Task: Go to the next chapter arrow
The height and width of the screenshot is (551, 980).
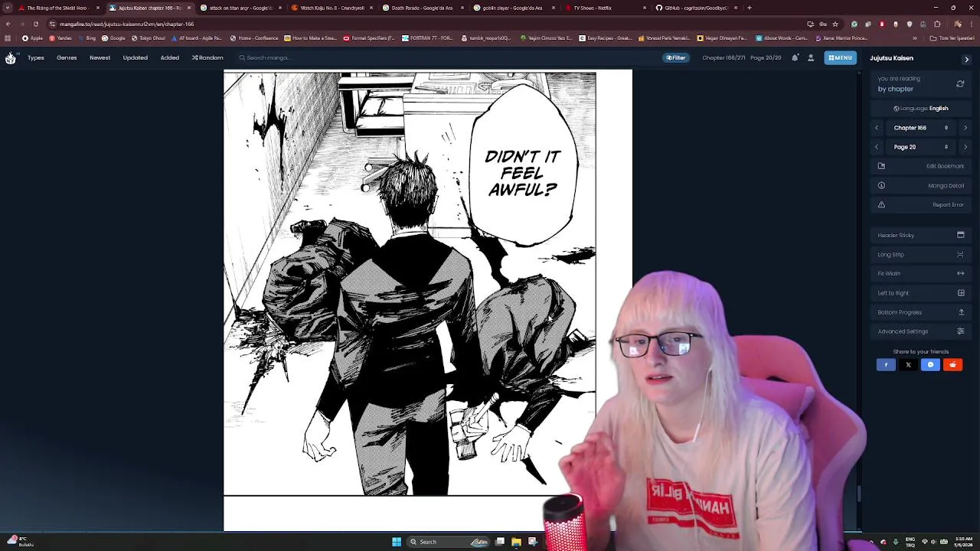Action: pyautogui.click(x=965, y=128)
